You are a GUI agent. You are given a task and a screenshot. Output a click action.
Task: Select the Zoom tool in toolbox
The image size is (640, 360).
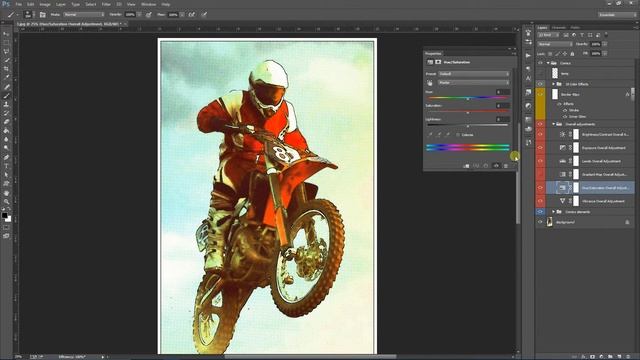(6, 201)
